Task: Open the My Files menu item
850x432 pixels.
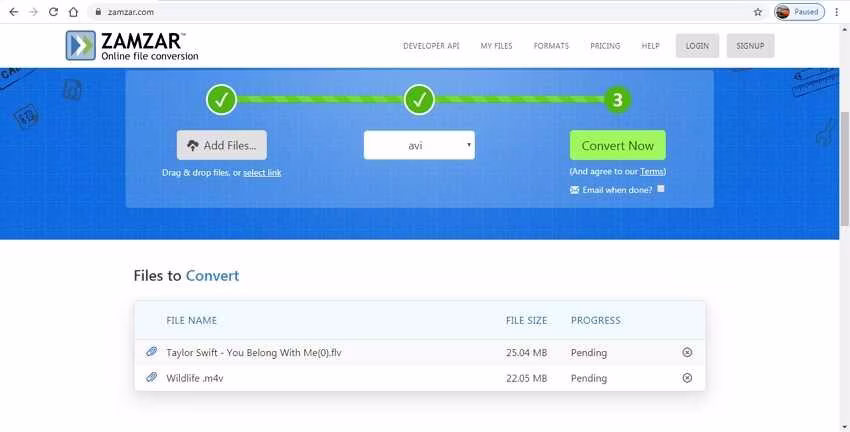Action: click(x=496, y=46)
